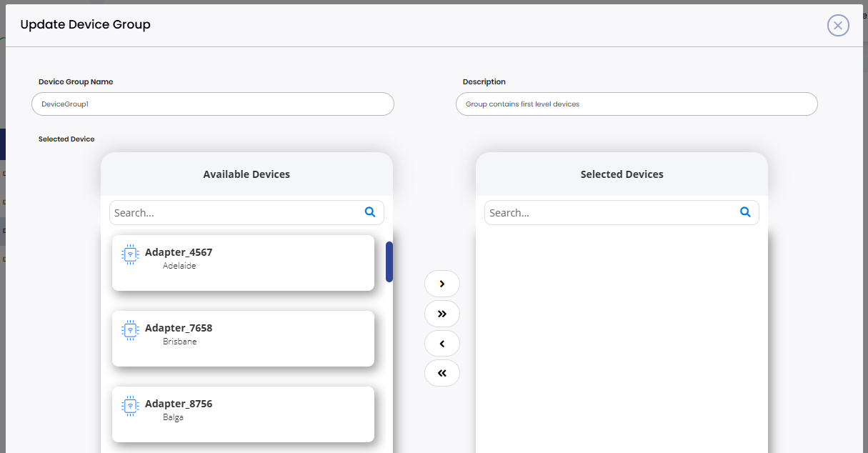Click the device chip icon beside Adapter_8756
Screen dimensions: 868x453
(130, 406)
